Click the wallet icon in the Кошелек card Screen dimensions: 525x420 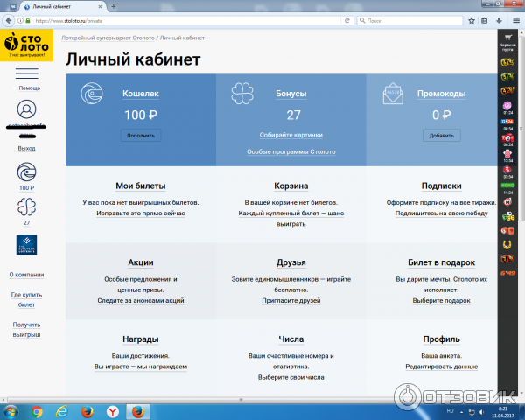pyautogui.click(x=93, y=94)
